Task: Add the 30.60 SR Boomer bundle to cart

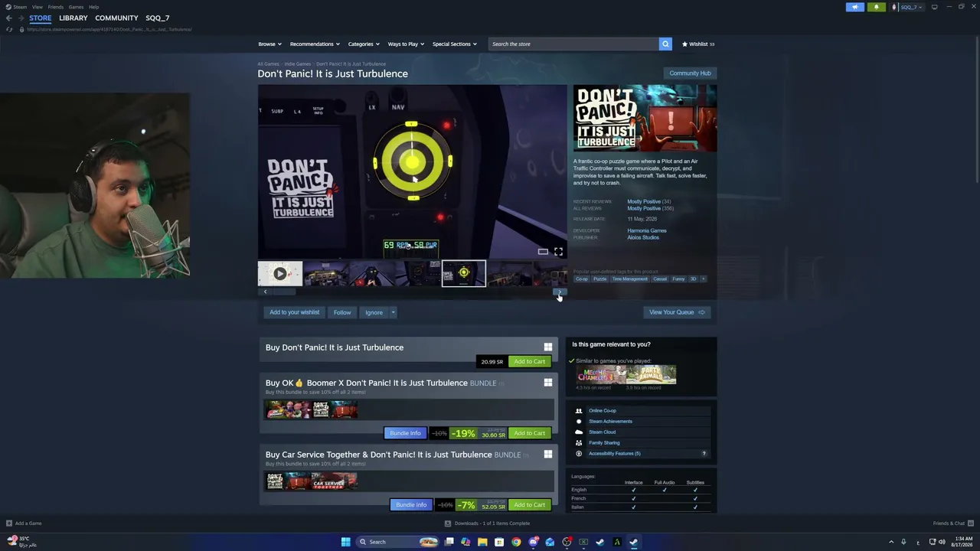Action: point(530,433)
